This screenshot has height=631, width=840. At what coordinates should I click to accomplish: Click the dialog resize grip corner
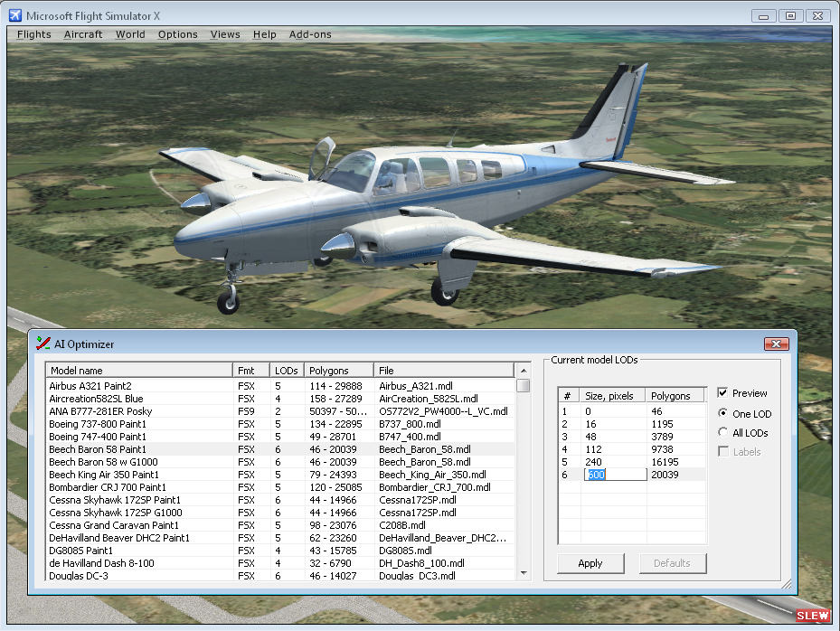(787, 584)
